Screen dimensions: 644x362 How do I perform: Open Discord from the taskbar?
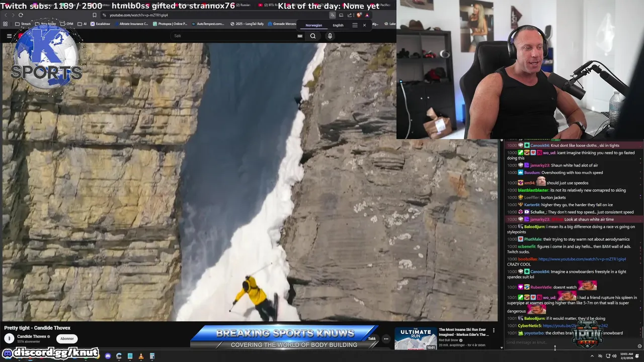(108, 356)
